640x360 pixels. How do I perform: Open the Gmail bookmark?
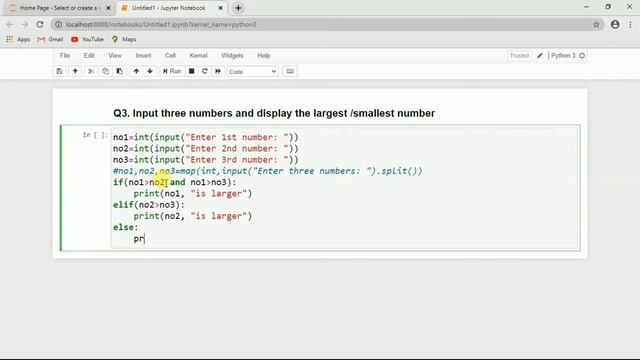tap(50, 40)
